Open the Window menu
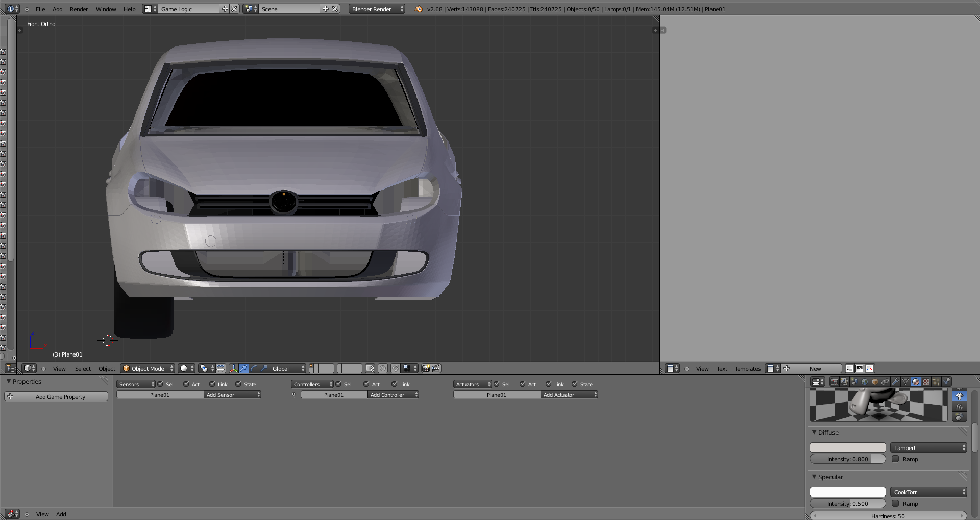 tap(106, 9)
